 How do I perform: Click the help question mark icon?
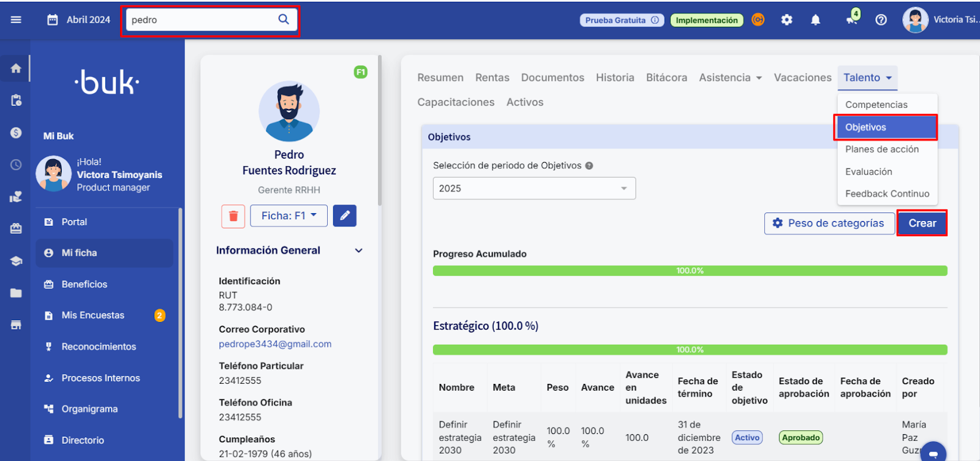(x=881, y=20)
